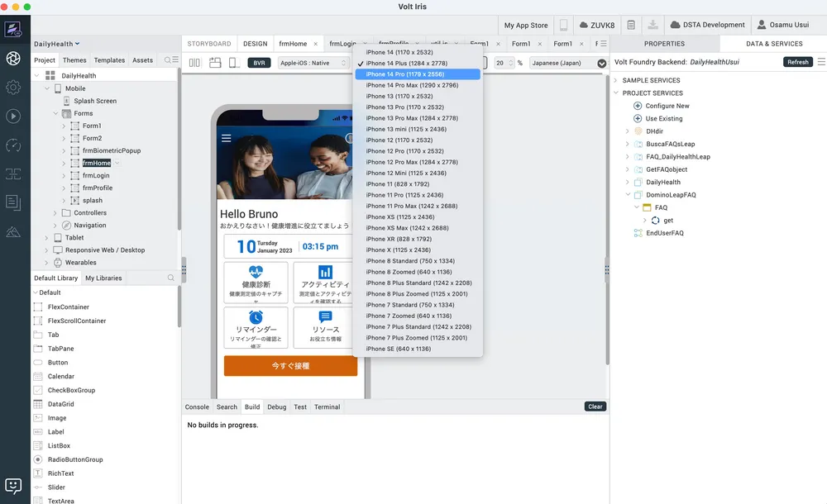Open ZUVK8 cloud account
The image size is (827, 504).
596,25
